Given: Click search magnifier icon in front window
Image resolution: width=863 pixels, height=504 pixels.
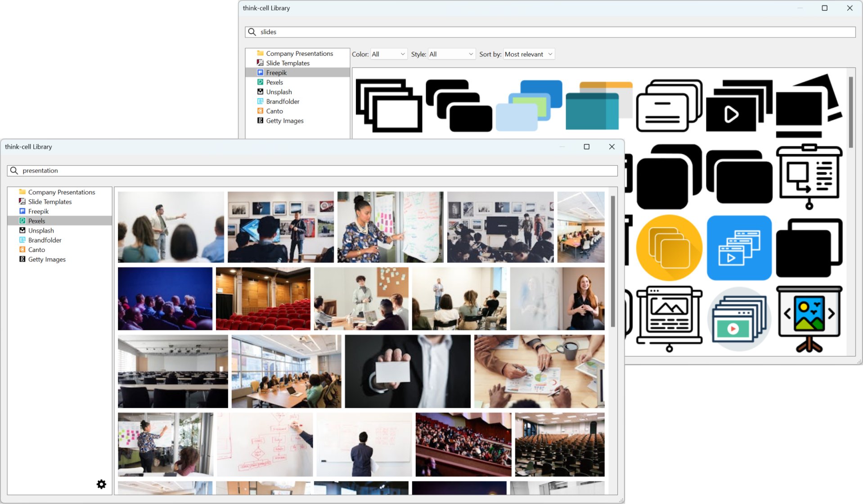Looking at the screenshot, I should [14, 171].
